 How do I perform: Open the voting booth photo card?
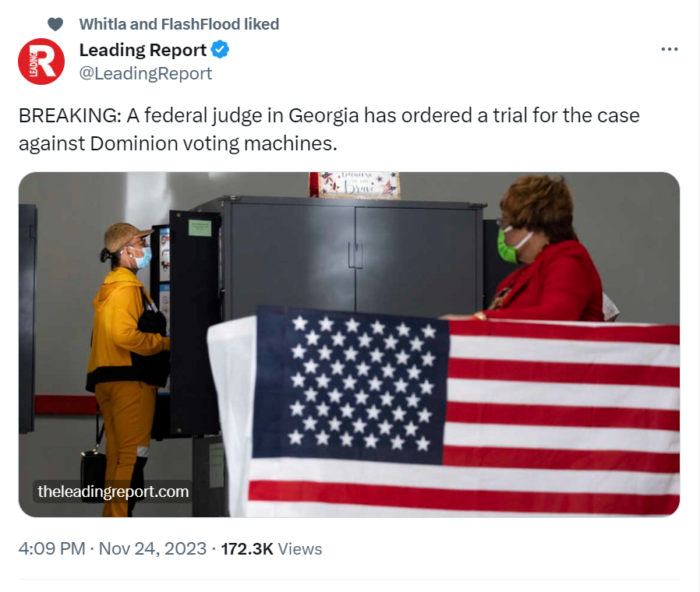click(349, 344)
